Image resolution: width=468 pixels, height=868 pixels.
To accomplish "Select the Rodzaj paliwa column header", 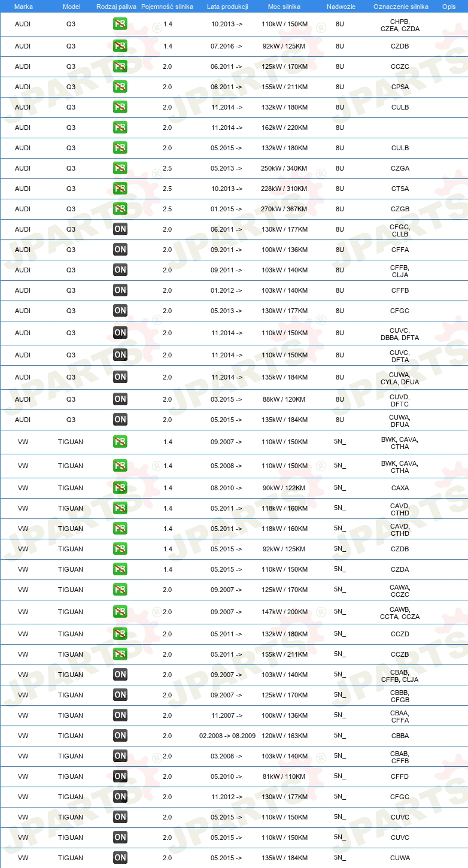I will (x=116, y=7).
